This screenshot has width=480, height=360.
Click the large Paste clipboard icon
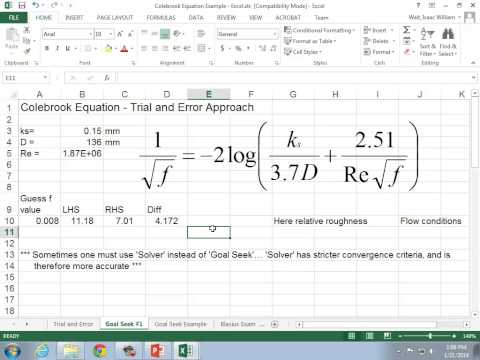(12, 35)
